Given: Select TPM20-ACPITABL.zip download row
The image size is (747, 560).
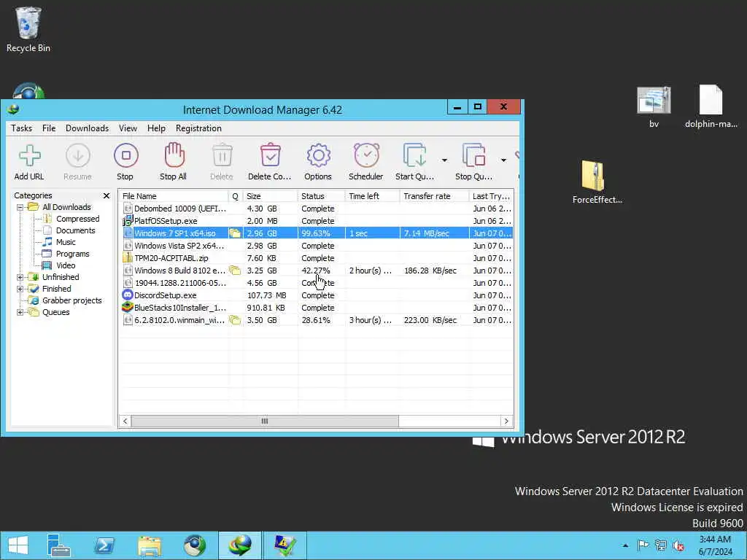Looking at the screenshot, I should click(317, 258).
